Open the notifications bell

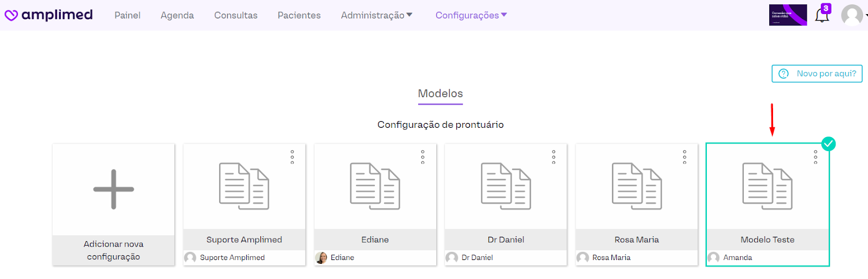822,15
